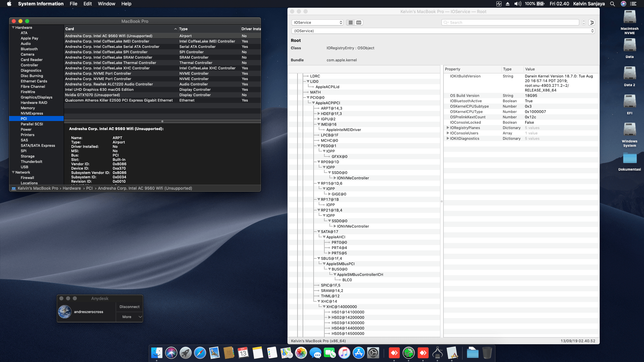This screenshot has height=362, width=644.
Task: Switch IORegistryExplorer to column view
Action: [x=359, y=22]
